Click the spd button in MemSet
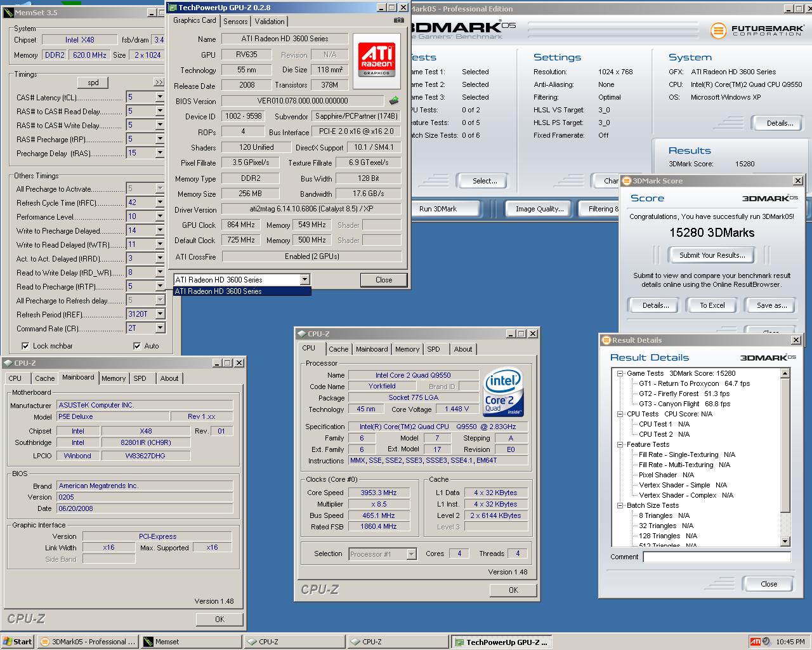Viewport: 812px width, 650px height. [93, 83]
